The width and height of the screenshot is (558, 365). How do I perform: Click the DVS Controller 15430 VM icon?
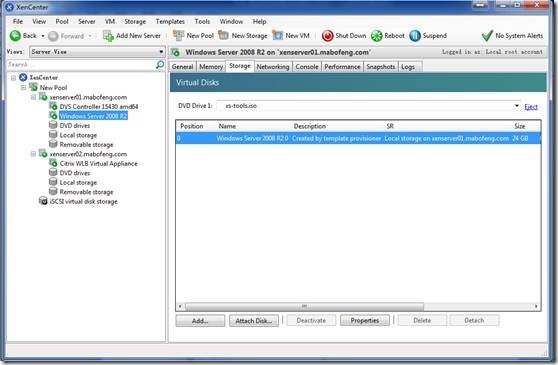pyautogui.click(x=53, y=106)
